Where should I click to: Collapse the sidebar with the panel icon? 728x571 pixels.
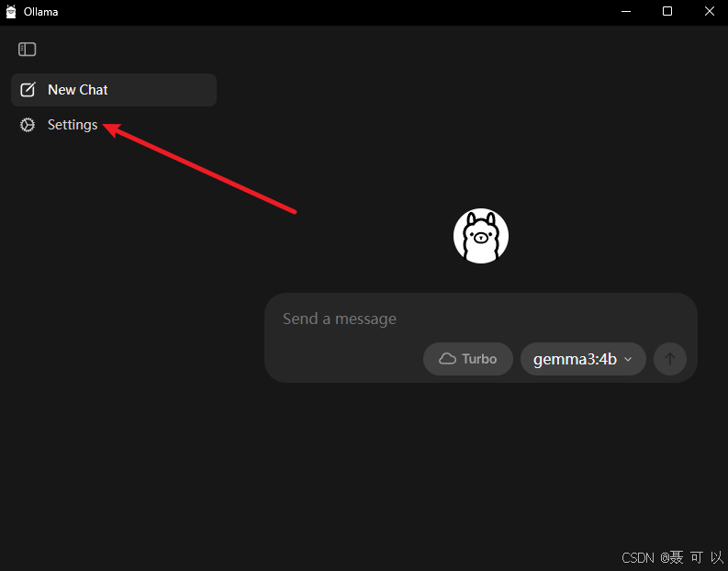[27, 50]
